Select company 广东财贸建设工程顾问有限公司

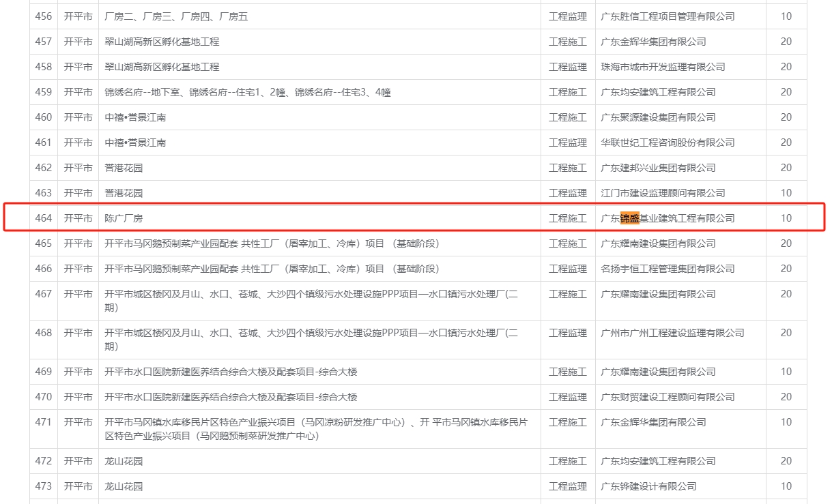pyautogui.click(x=668, y=397)
